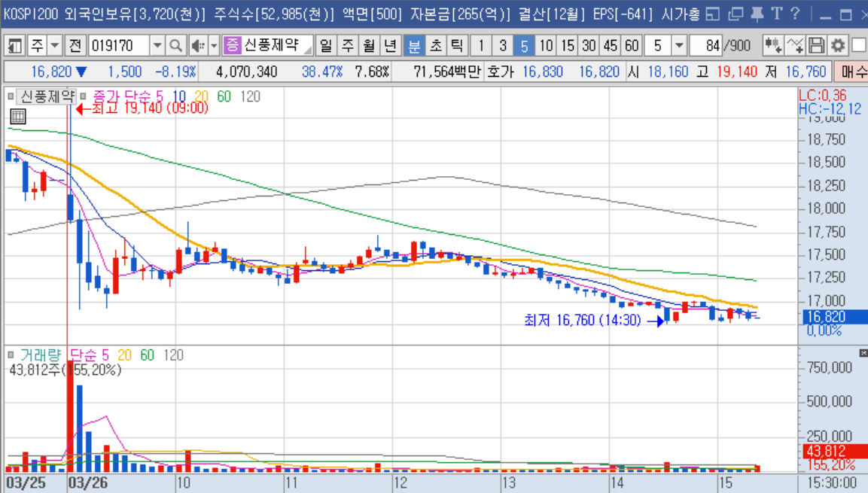This screenshot has height=493, width=868.
Task: Click the bar count field showing 84
Action: pyautogui.click(x=706, y=45)
